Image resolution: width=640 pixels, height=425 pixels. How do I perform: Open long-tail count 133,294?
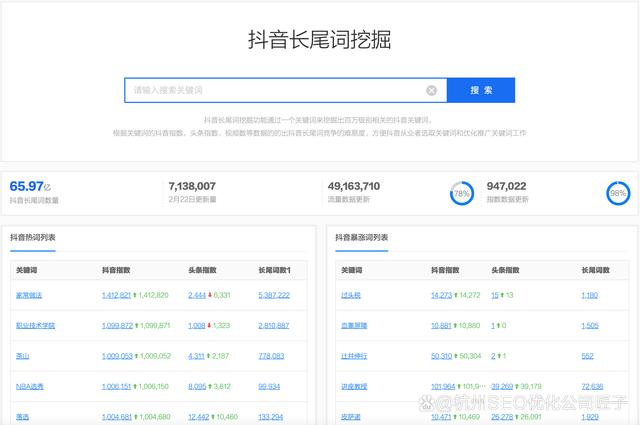click(x=271, y=417)
